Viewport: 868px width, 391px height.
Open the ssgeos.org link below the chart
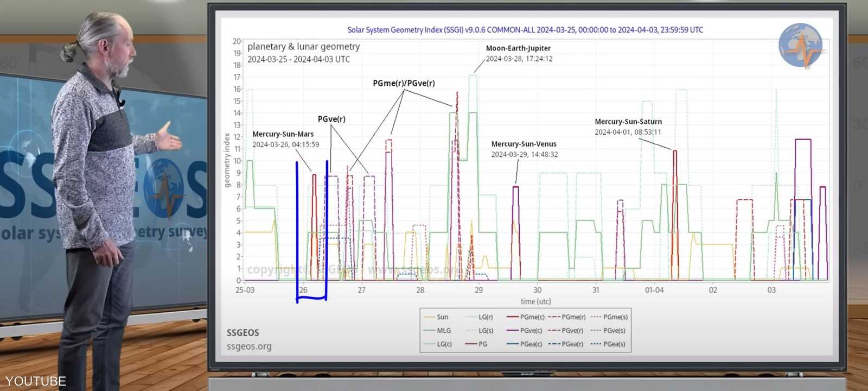point(249,346)
